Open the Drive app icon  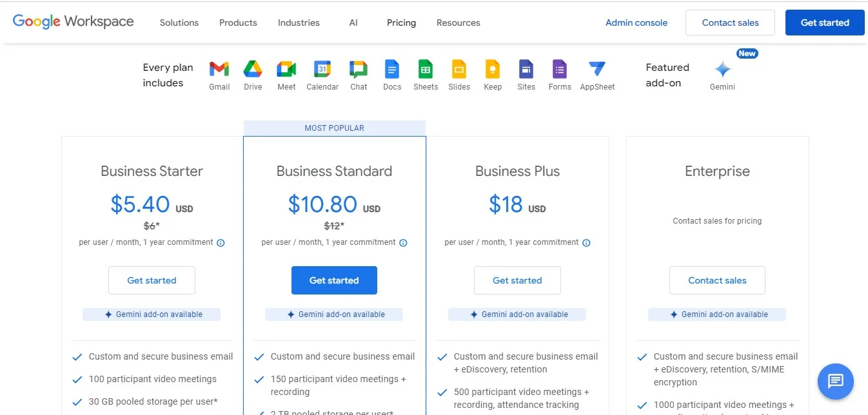pos(253,68)
